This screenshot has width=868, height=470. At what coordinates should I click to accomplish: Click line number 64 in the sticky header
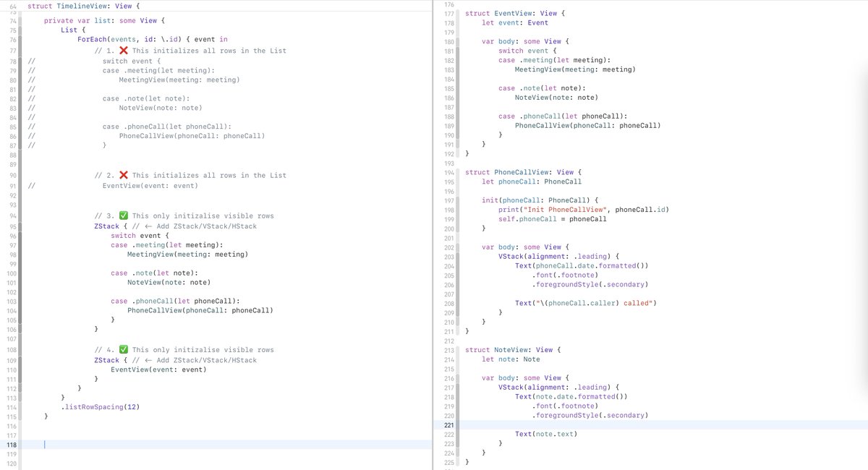(x=13, y=6)
